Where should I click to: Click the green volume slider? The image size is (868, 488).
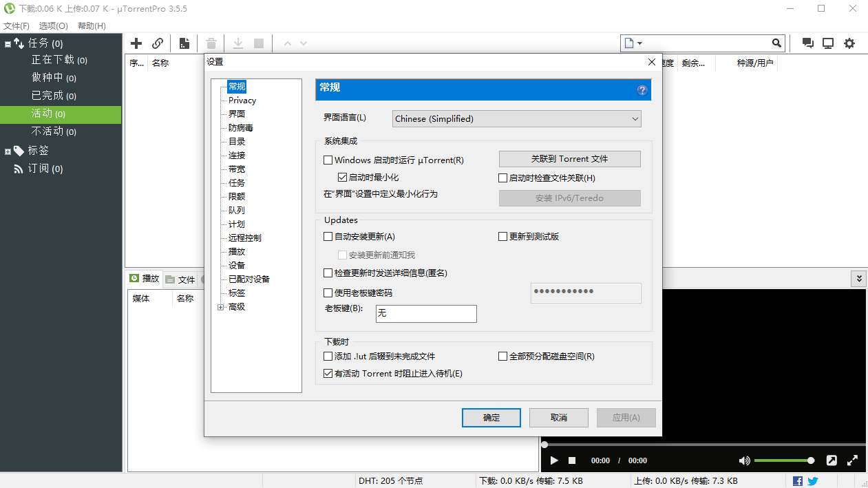tap(784, 460)
